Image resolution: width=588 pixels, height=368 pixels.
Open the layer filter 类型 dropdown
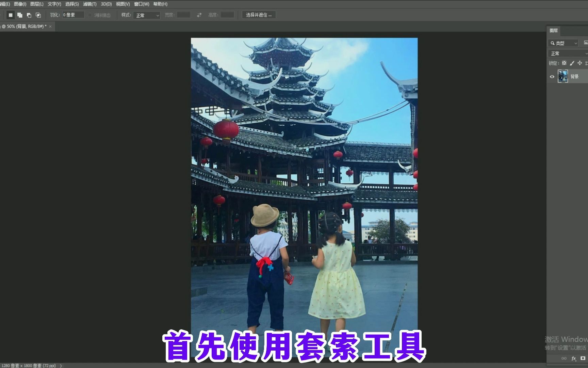(x=563, y=43)
